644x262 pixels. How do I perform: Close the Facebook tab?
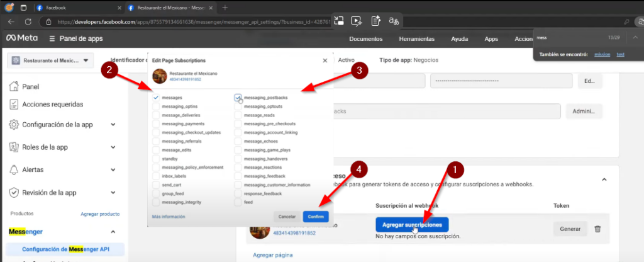click(x=119, y=8)
